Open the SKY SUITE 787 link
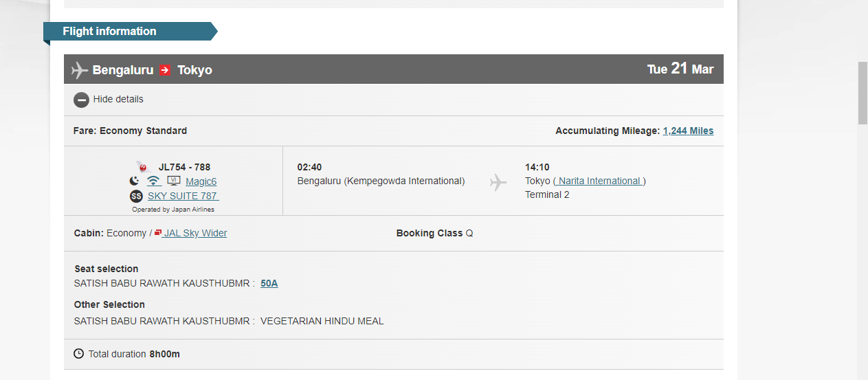868x380 pixels. pyautogui.click(x=183, y=196)
